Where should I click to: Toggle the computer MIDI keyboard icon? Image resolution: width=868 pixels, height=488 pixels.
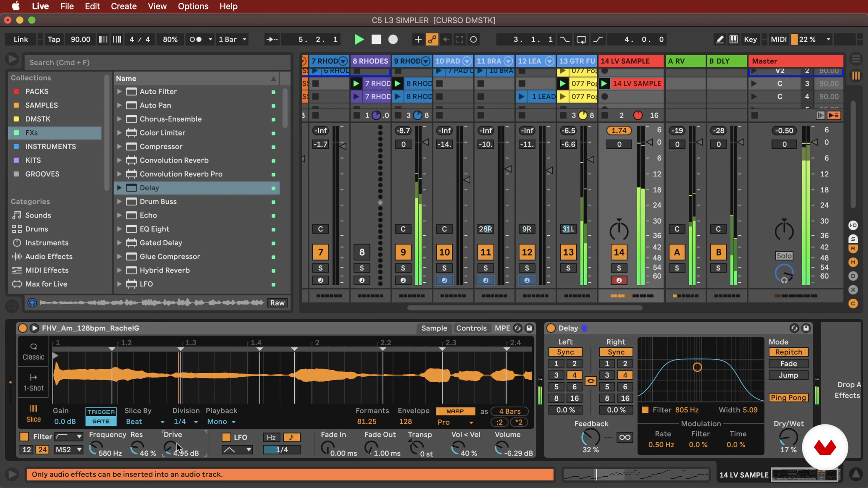(x=734, y=39)
